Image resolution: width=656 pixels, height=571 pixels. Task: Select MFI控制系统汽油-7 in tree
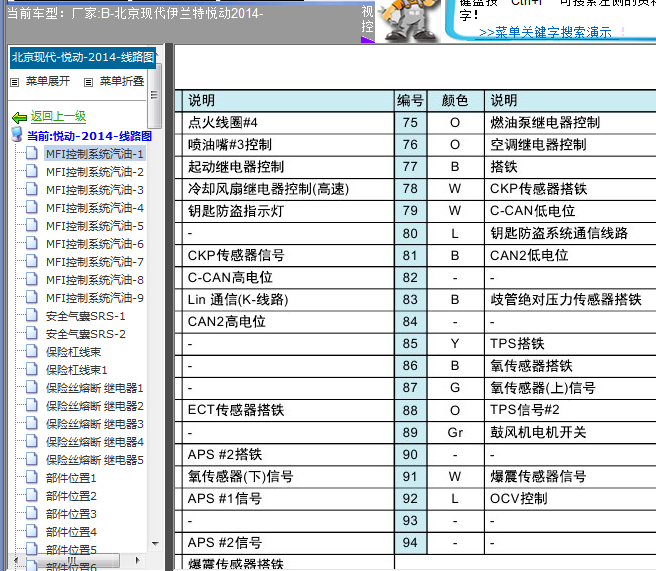[95, 262]
